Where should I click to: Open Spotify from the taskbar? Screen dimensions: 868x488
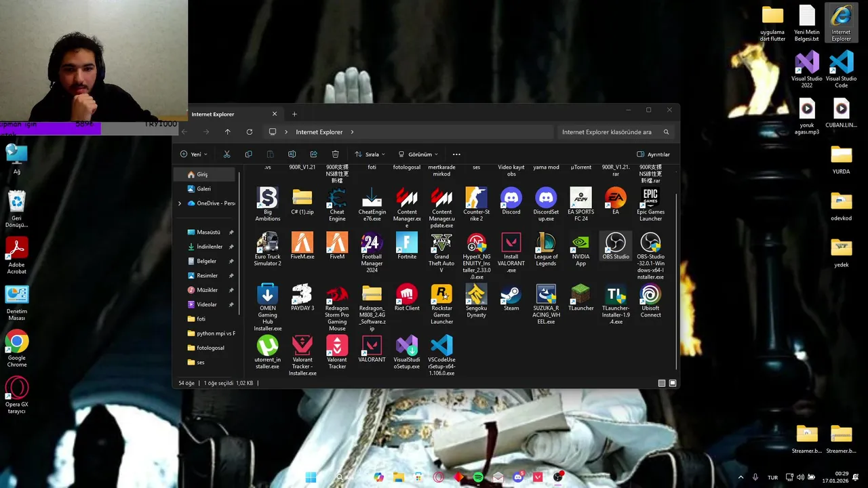(x=478, y=477)
